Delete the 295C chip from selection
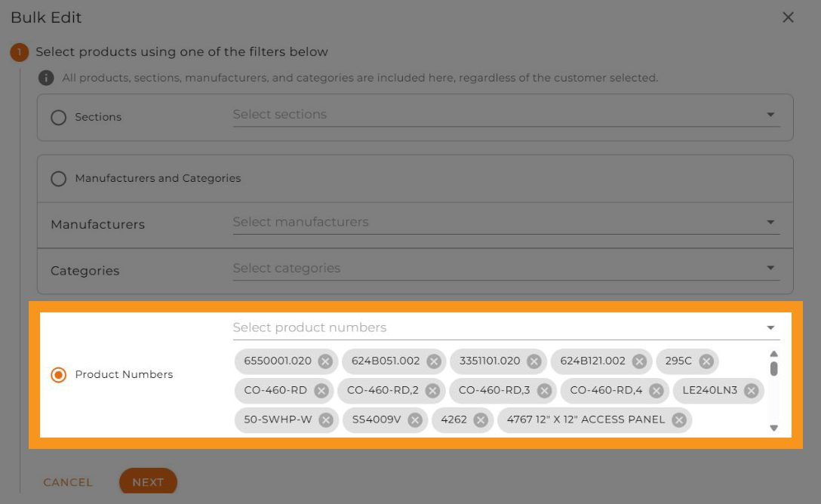The image size is (821, 504). pos(706,361)
